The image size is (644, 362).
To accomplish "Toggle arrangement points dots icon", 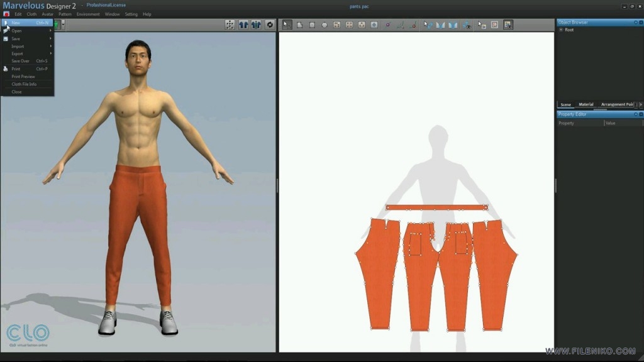I will pos(230,25).
